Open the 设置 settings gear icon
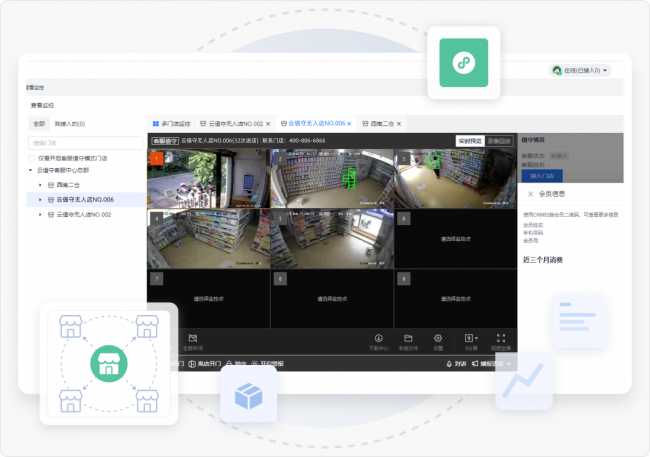This screenshot has height=457, width=650. click(438, 339)
